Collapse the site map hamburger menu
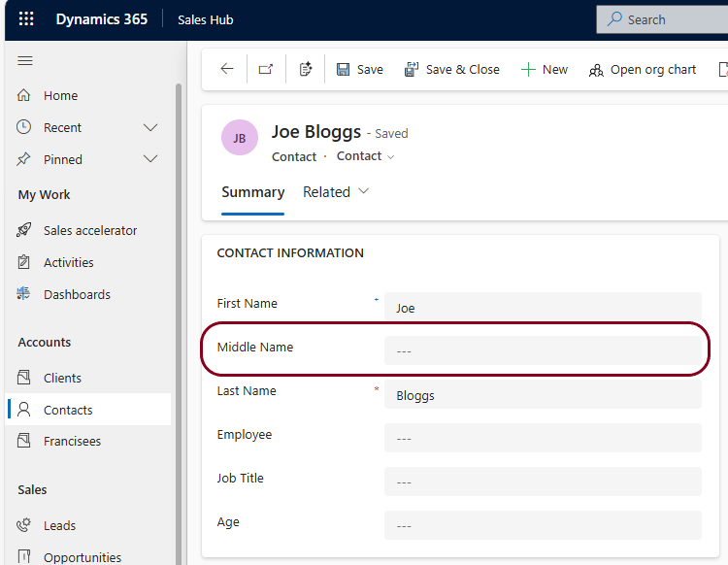The height and width of the screenshot is (565, 728). [x=25, y=61]
